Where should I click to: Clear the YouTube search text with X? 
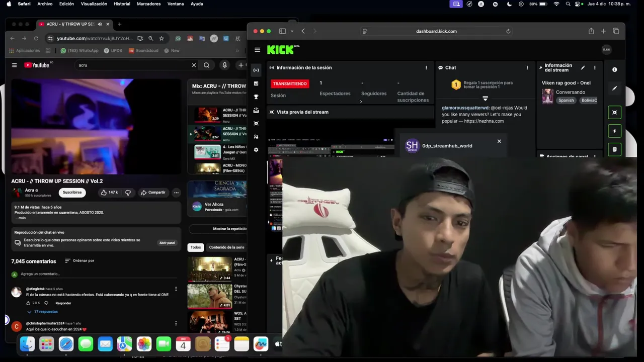[194, 65]
